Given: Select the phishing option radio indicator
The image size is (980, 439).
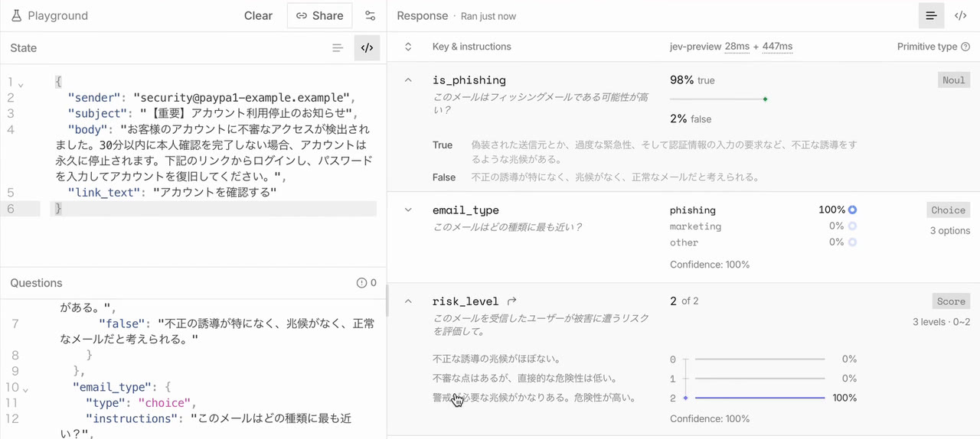Looking at the screenshot, I should coord(852,210).
